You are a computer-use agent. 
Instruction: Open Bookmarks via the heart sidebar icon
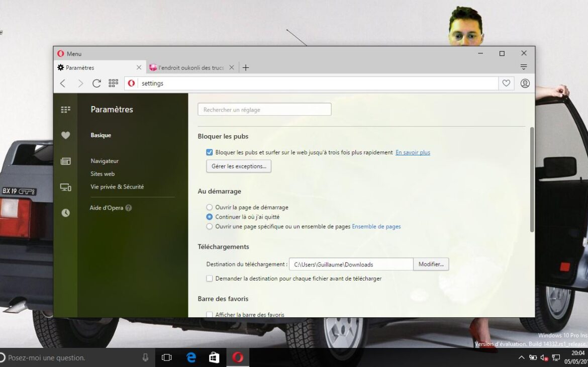(65, 135)
